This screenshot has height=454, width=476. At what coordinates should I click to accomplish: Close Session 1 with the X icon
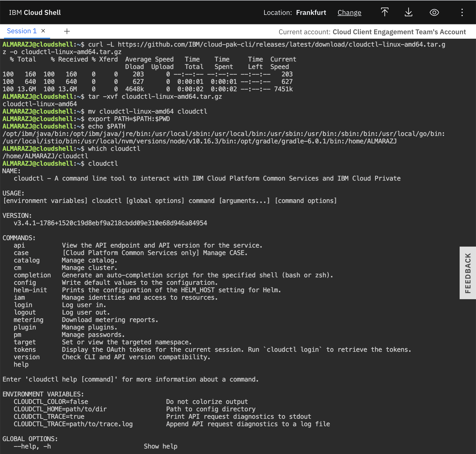tap(43, 31)
